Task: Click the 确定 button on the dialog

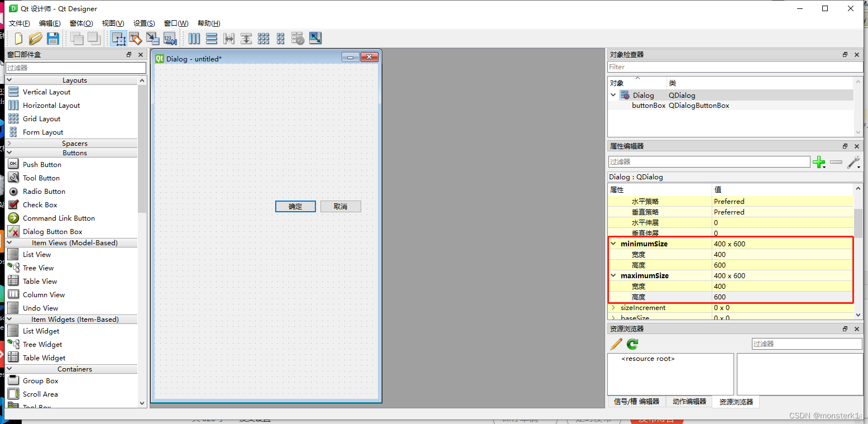Action: click(295, 206)
